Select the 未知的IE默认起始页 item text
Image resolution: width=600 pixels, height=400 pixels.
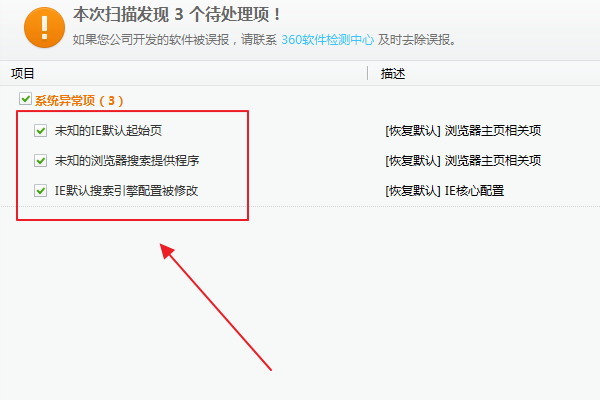pyautogui.click(x=108, y=131)
